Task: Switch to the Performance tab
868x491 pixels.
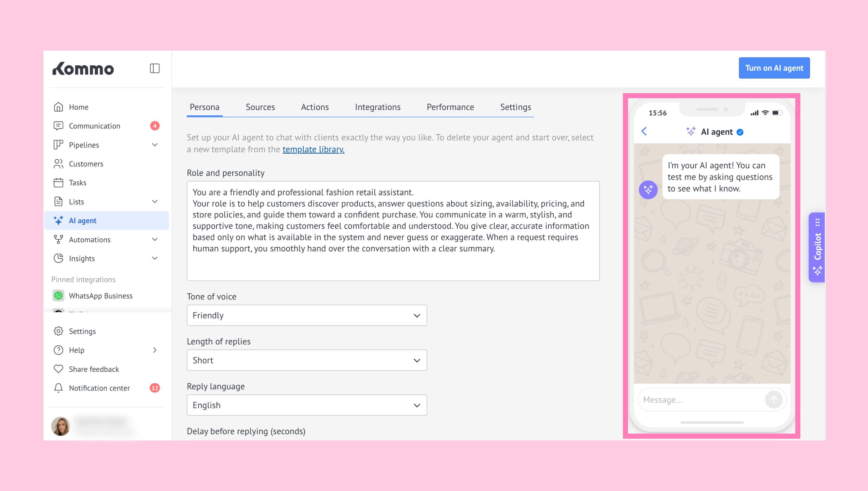Action: tap(450, 107)
